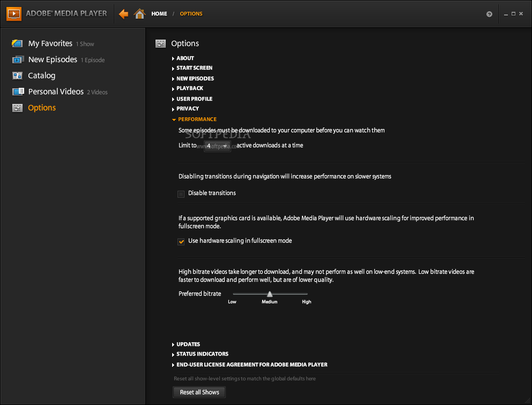
Task: Expand the Privacy section
Action: click(185, 109)
